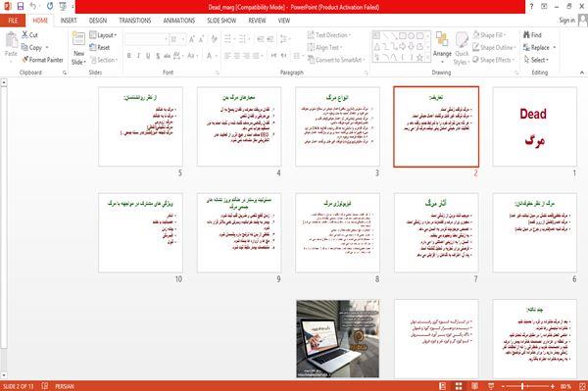Screen dimensions: 588x391
Task: Toggle Underline formatting
Action: pos(148,56)
